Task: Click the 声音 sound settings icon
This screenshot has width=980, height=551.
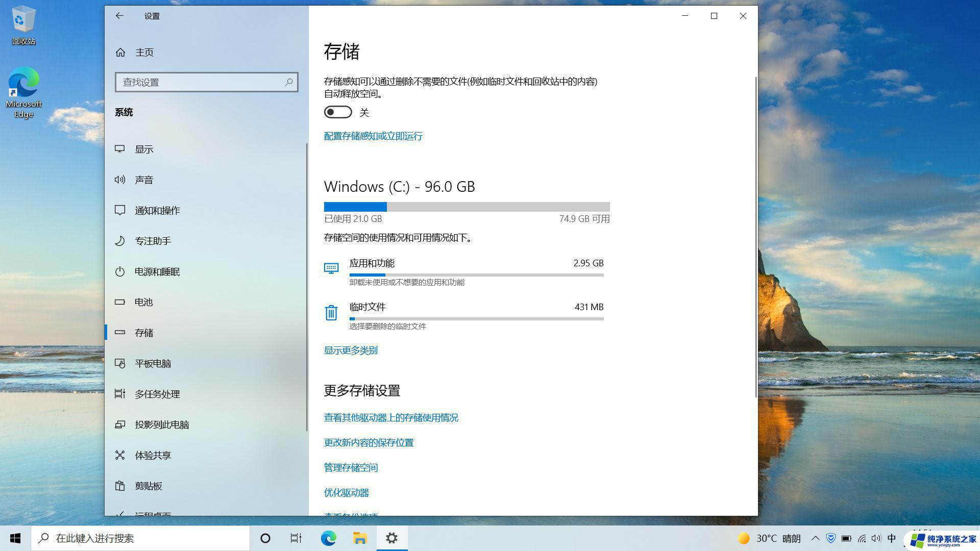Action: coord(120,179)
